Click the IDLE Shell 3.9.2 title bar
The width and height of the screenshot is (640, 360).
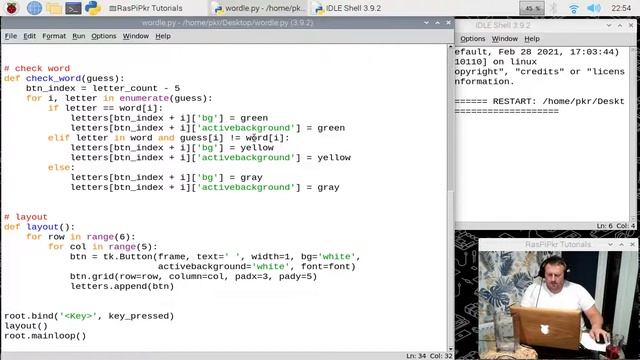coord(503,25)
